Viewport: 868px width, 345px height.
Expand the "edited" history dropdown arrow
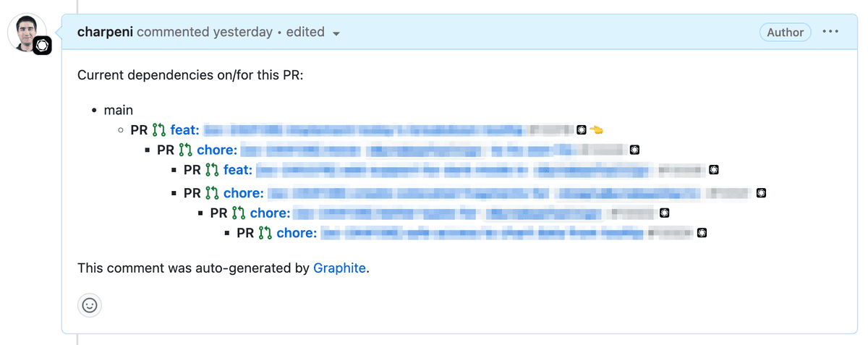click(336, 33)
